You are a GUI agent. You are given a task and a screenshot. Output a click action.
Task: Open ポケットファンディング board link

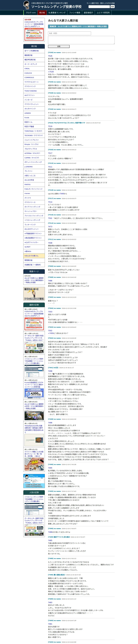(34, 162)
